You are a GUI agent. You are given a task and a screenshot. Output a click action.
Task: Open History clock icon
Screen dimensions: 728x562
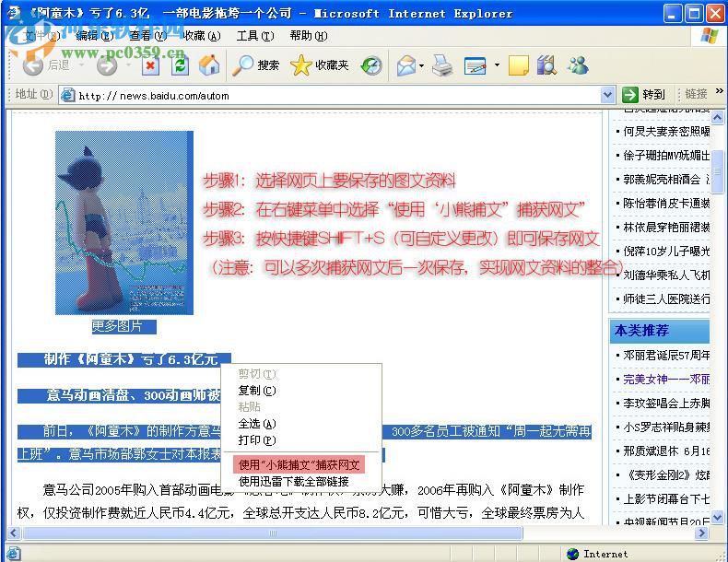pyautogui.click(x=371, y=66)
